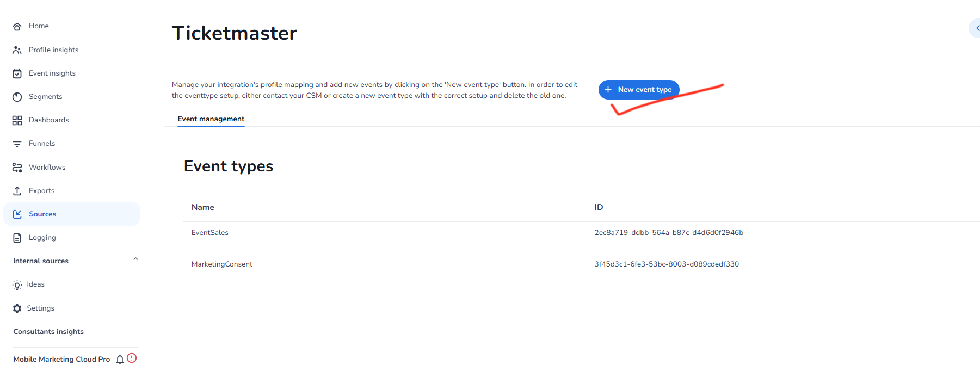Expand the side panel chevron at top right

977,28
